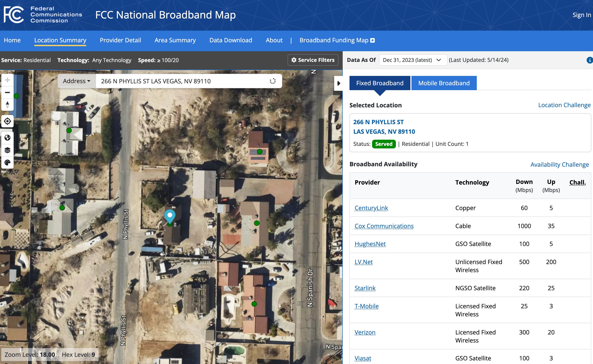Image resolution: width=593 pixels, height=364 pixels.
Task: Click the Down (Mbps) column header
Action: pyautogui.click(x=524, y=186)
